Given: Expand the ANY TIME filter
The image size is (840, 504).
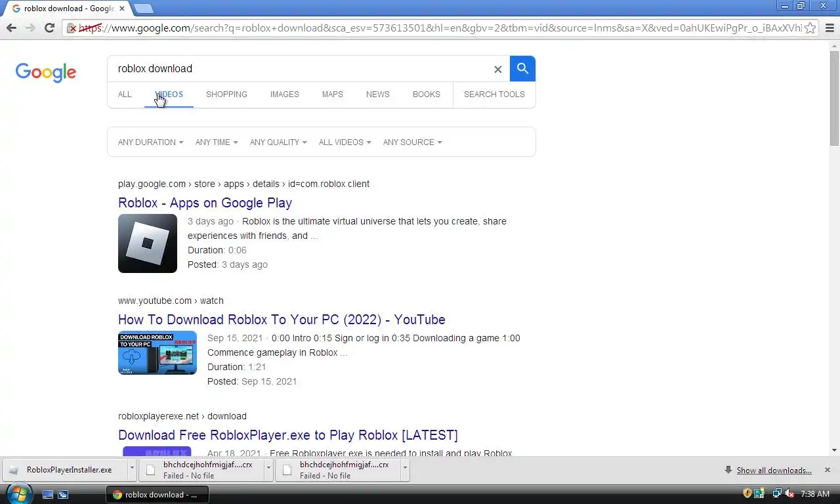Looking at the screenshot, I should pos(217,142).
